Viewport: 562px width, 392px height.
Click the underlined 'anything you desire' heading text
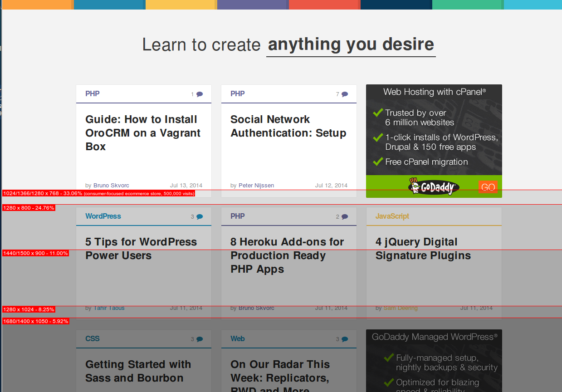351,44
